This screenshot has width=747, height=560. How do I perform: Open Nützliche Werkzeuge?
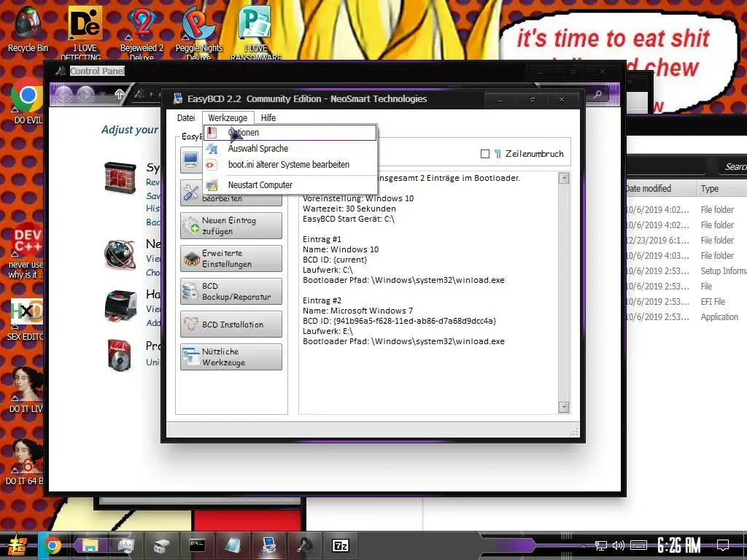point(231,357)
